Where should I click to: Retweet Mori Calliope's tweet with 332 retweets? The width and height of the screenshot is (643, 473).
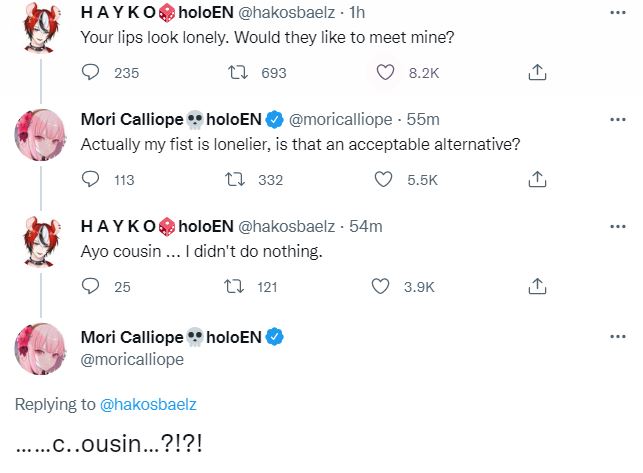tap(238, 180)
